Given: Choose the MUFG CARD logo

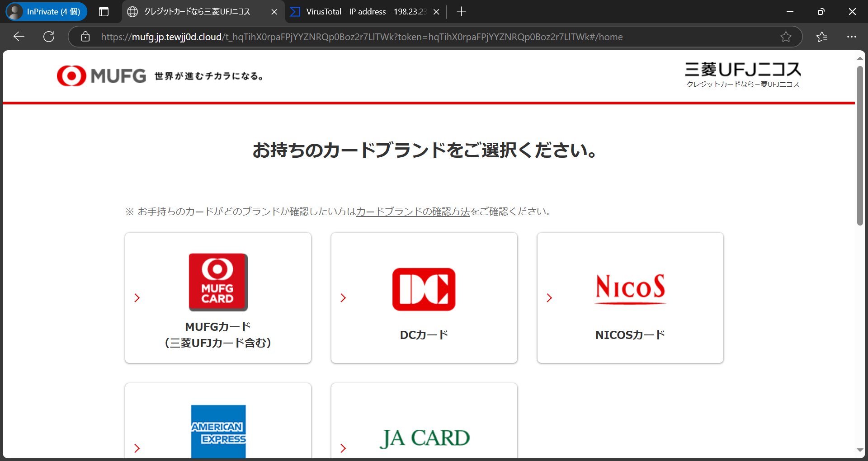Looking at the screenshot, I should point(218,282).
